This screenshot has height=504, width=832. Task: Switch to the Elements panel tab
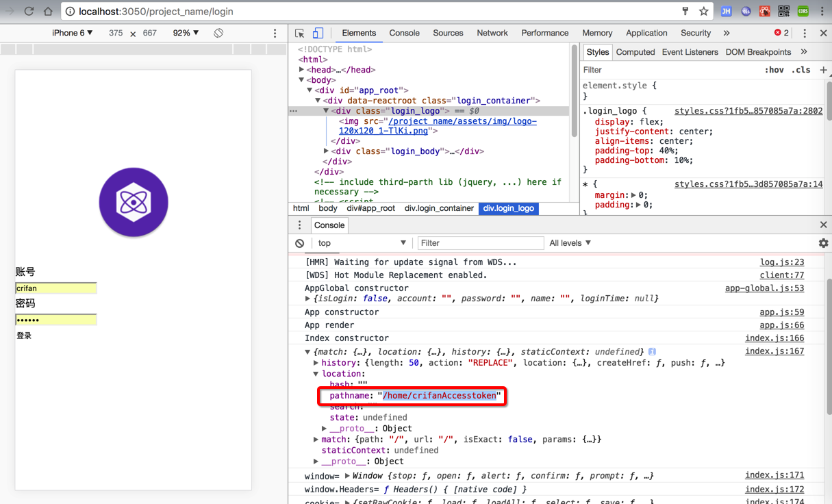tap(359, 33)
